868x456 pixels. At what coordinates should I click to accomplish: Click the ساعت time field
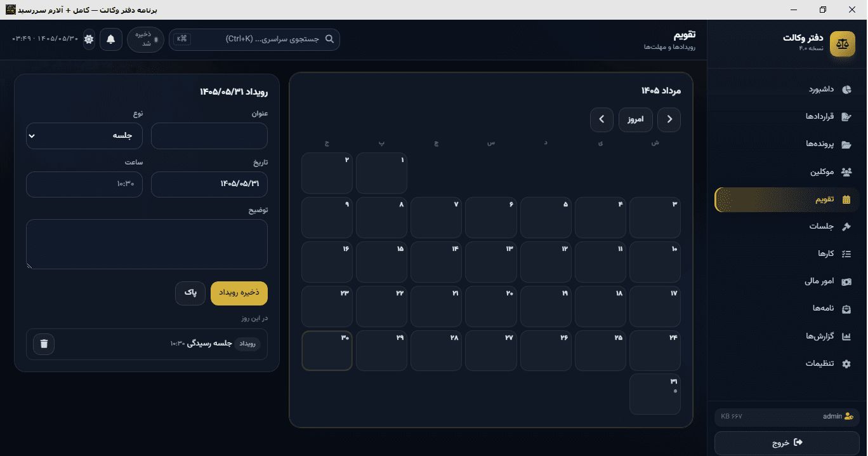click(84, 184)
